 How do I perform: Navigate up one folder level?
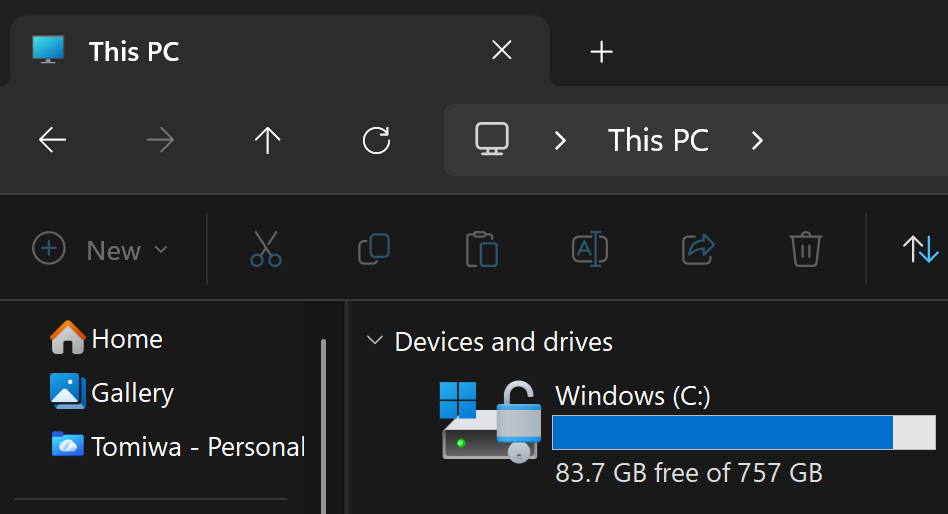(x=268, y=140)
